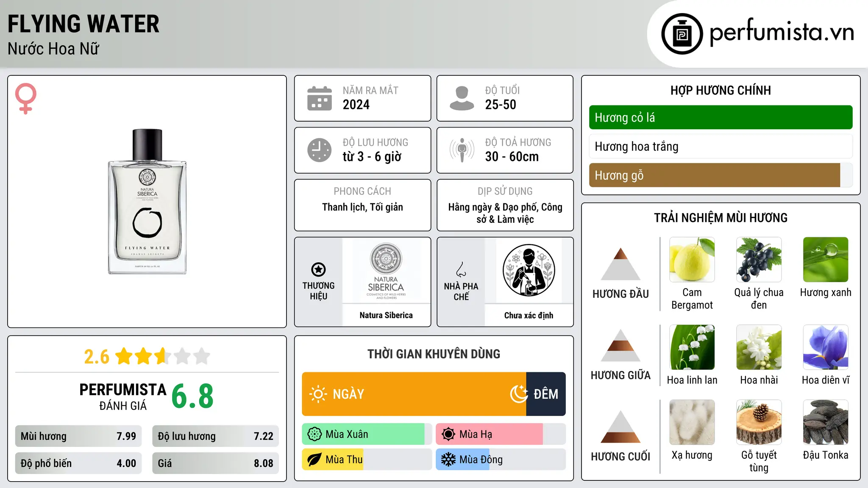This screenshot has width=868, height=488.
Task: Click the star badge icon above Thương hiệu
Action: click(x=319, y=269)
